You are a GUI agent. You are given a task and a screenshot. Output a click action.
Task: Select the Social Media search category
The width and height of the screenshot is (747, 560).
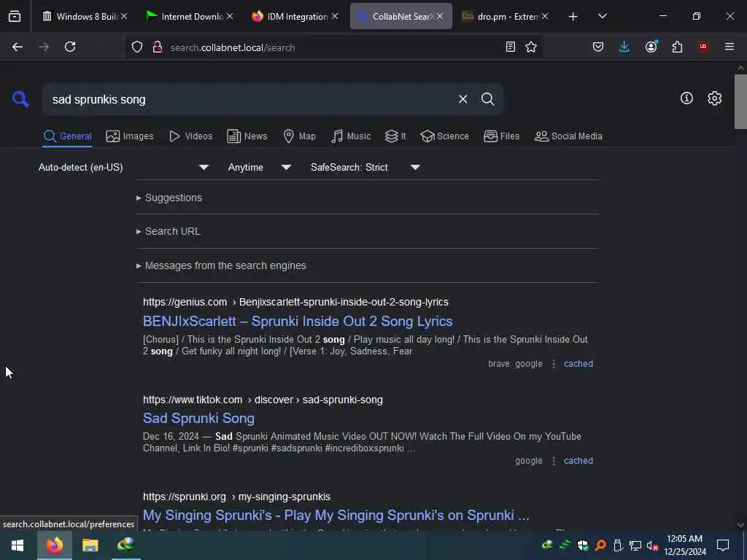pyautogui.click(x=568, y=136)
